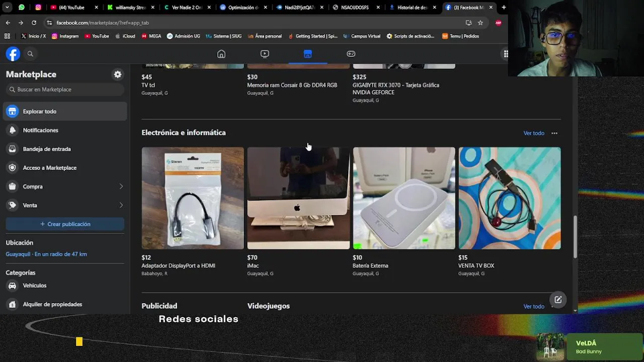Image resolution: width=644 pixels, height=362 pixels.
Task: Open the Campus Virtual bookmark
Action: click(x=362, y=36)
